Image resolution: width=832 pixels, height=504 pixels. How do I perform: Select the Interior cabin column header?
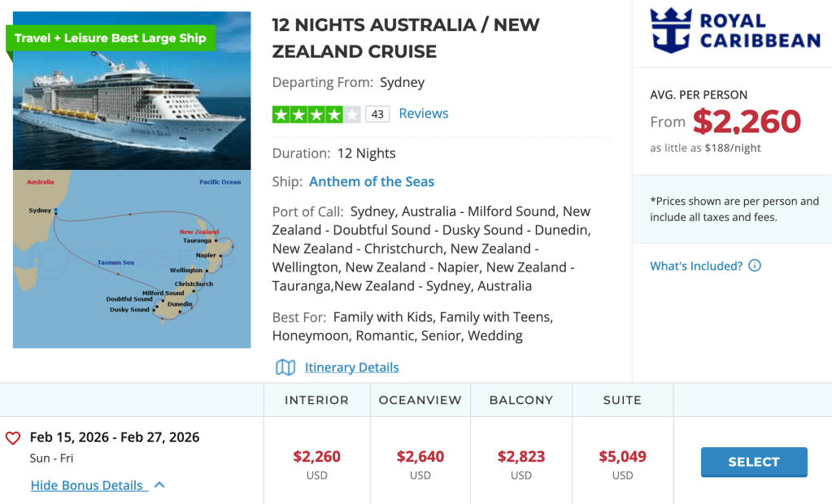[316, 400]
